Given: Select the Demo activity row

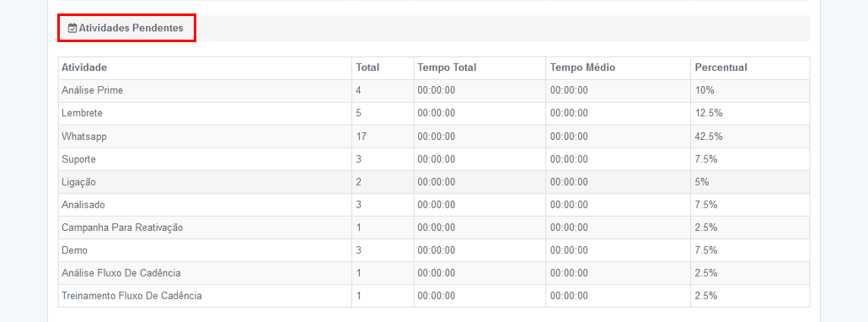Looking at the screenshot, I should 434,250.
